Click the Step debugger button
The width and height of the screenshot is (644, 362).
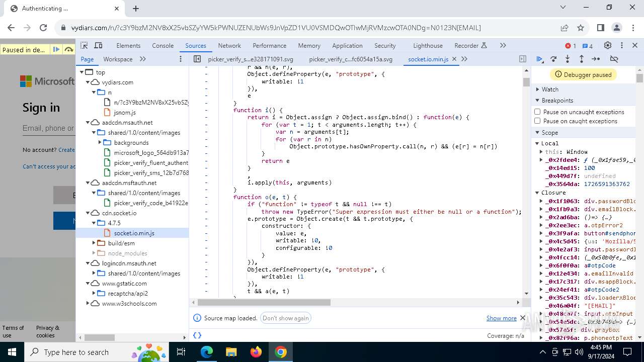[x=596, y=59]
